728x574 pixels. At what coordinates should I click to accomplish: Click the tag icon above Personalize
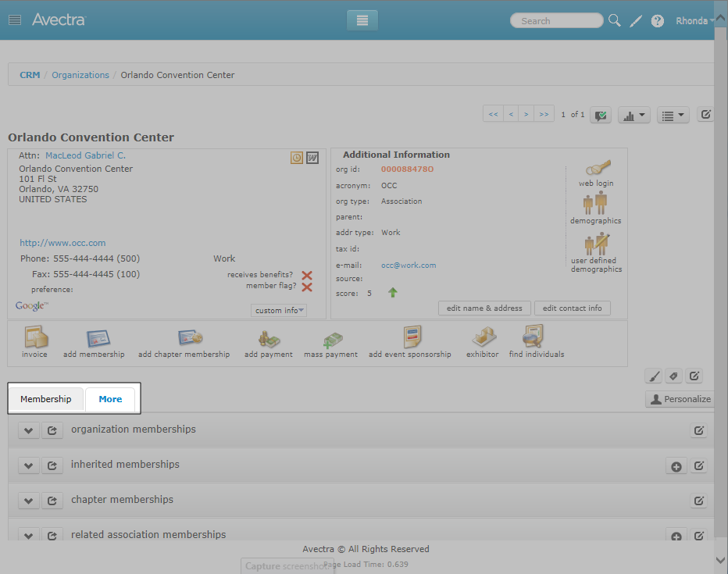[x=673, y=376]
